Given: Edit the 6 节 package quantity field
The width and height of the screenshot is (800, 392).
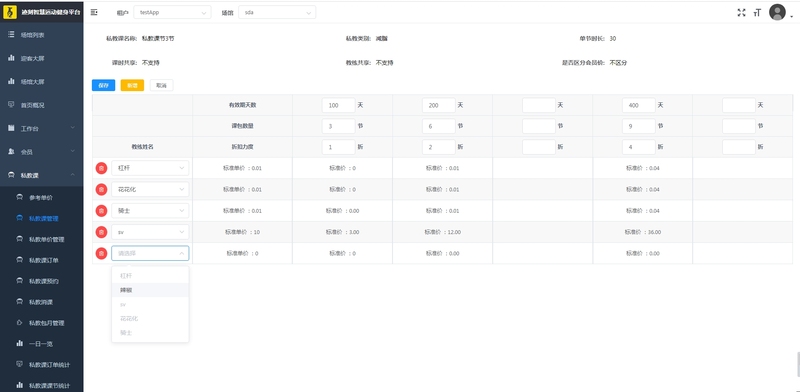Looking at the screenshot, I should point(439,126).
